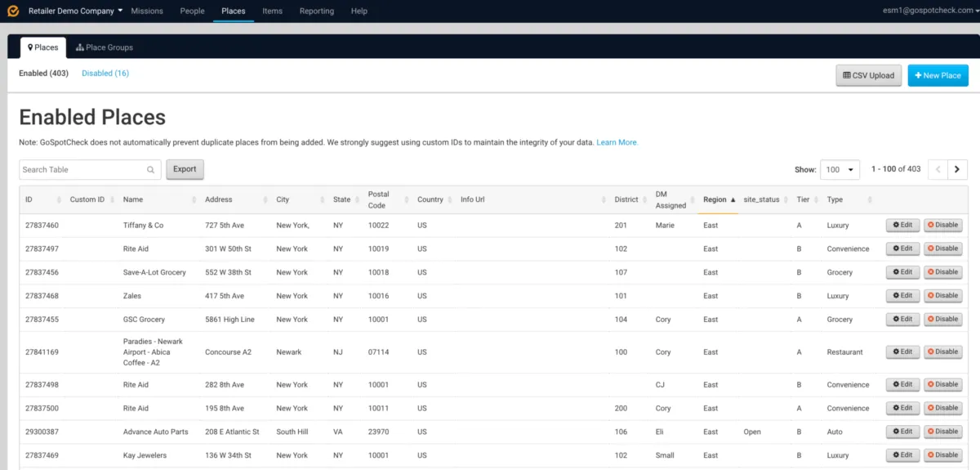Go to previous page arrow
Image resolution: width=980 pixels, height=470 pixels.
[x=938, y=169]
